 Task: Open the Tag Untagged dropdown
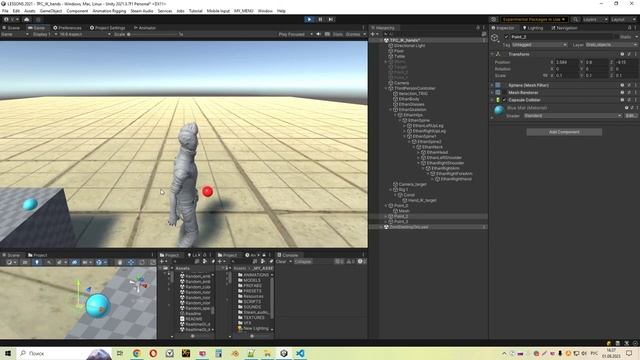(539, 44)
